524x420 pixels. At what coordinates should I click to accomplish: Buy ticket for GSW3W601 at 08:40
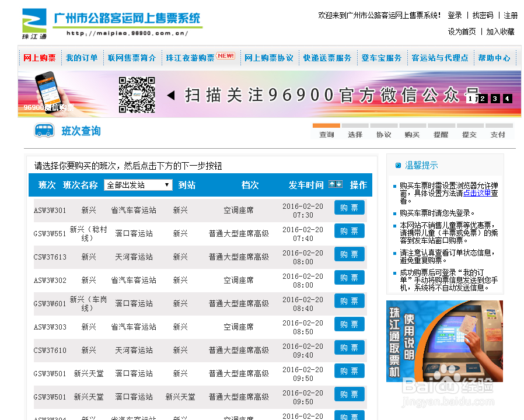point(349,301)
